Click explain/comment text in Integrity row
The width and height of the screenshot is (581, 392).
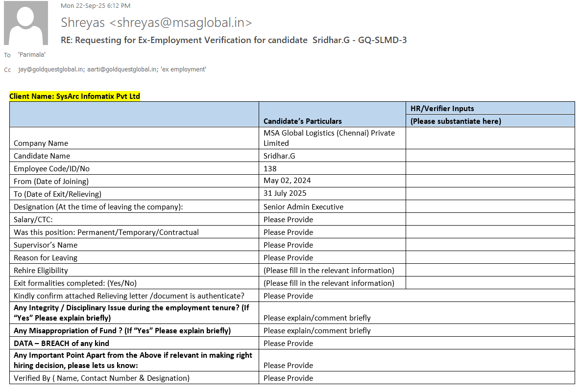[x=317, y=318]
